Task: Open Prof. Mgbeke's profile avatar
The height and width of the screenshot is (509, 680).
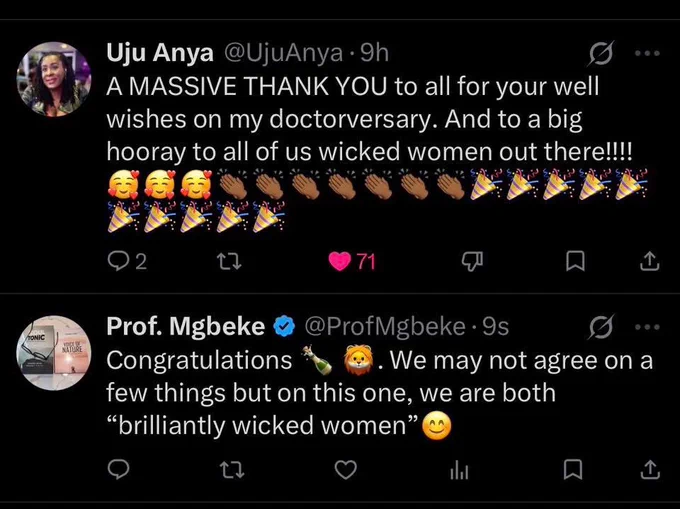Action: coord(54,353)
